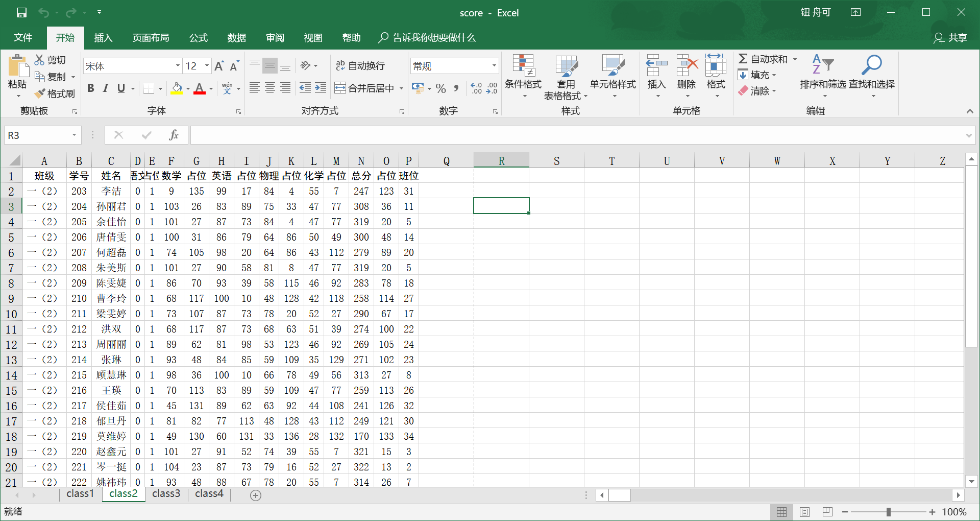The width and height of the screenshot is (980, 521).
Task: Decrease indent icon in alignment group
Action: point(305,88)
